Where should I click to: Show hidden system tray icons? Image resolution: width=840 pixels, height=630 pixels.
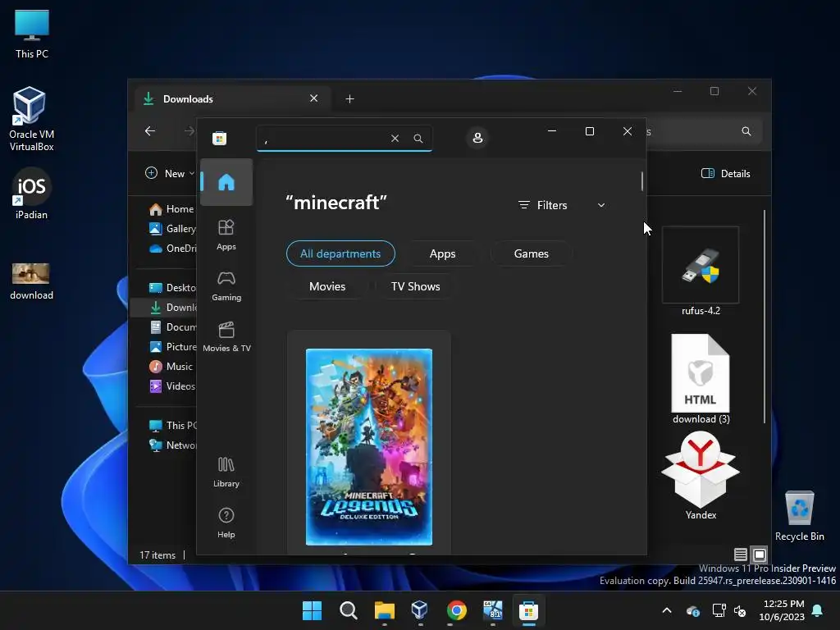pyautogui.click(x=666, y=610)
